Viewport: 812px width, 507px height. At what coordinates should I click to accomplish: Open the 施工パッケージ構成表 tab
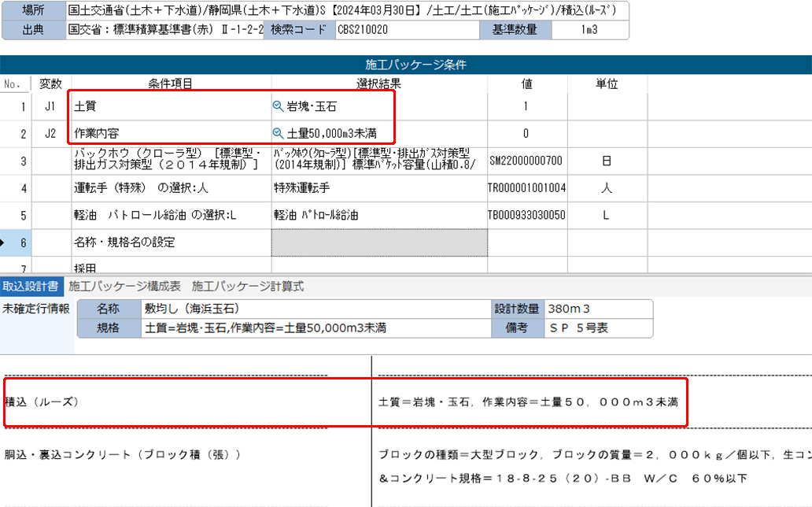[124, 286]
